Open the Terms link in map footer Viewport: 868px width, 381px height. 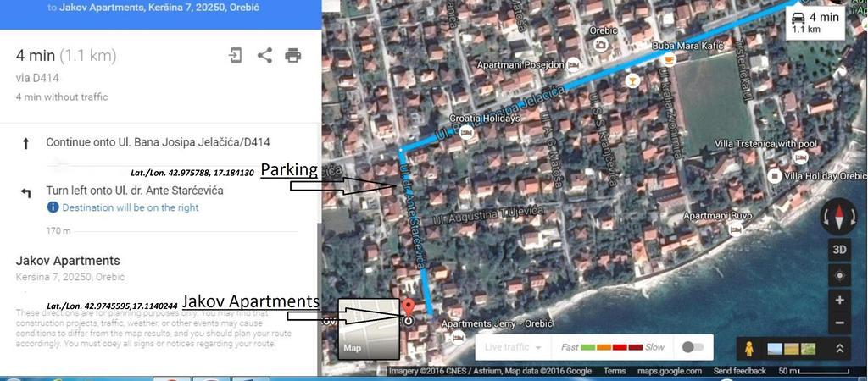coord(615,371)
